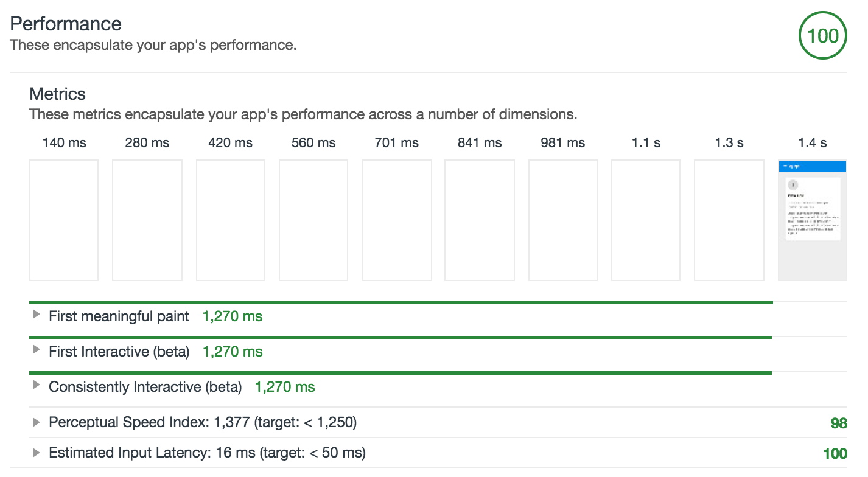Select the 280 ms filmstrip frame
This screenshot has width=868, height=477.
point(147,220)
